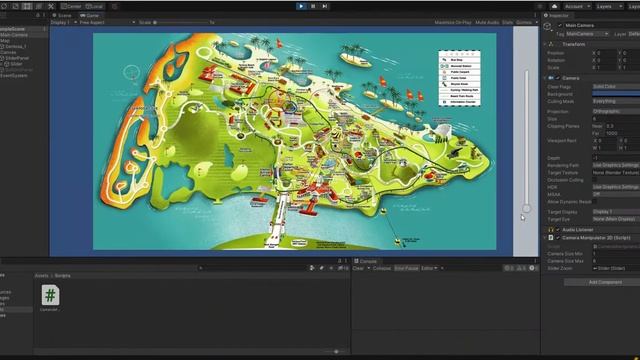Toggle Audio Listener enabled checkbox
Screen dimensions: 640x360
(558, 230)
